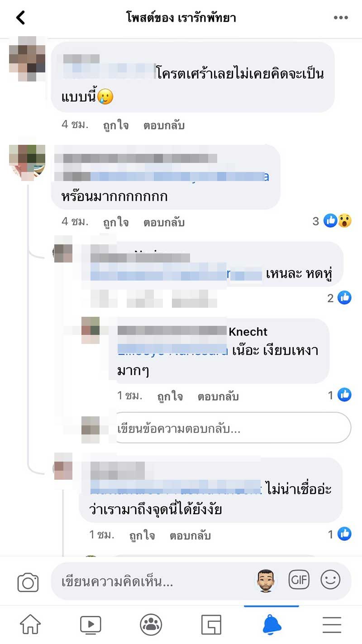
Task: Like the first comment, posted 4 ชม. ago
Action: pyautogui.click(x=116, y=125)
